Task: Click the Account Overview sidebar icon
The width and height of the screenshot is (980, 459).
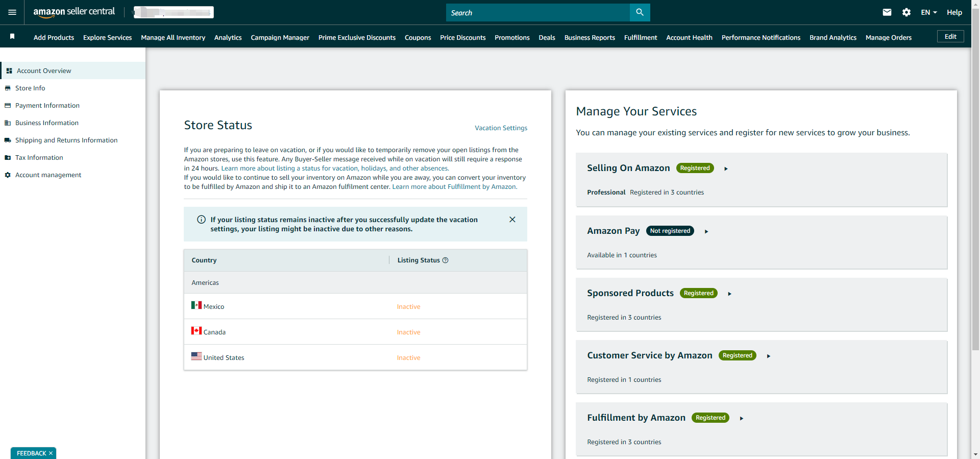Action: click(x=9, y=71)
